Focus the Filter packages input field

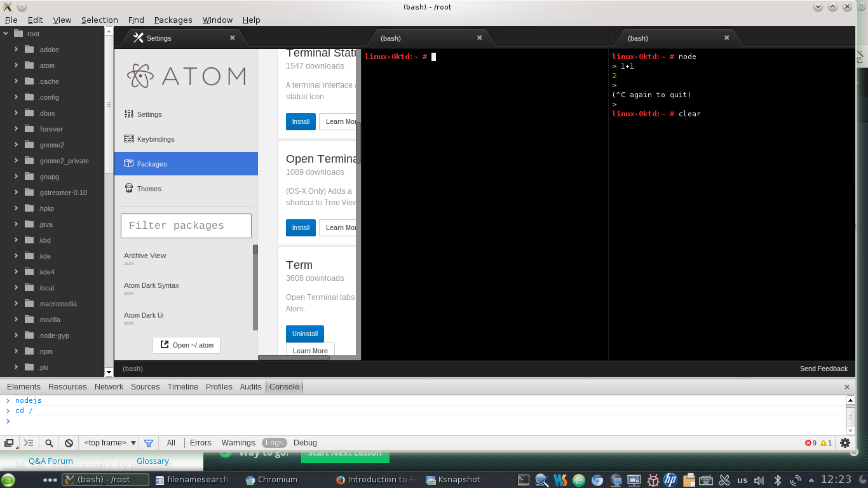pos(186,226)
